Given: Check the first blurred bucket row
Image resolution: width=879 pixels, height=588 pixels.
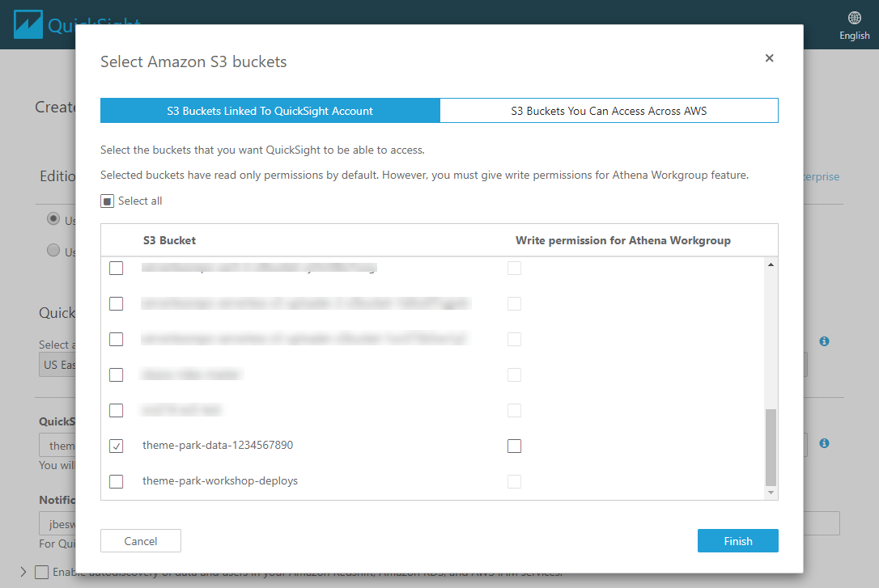Looking at the screenshot, I should click(116, 269).
